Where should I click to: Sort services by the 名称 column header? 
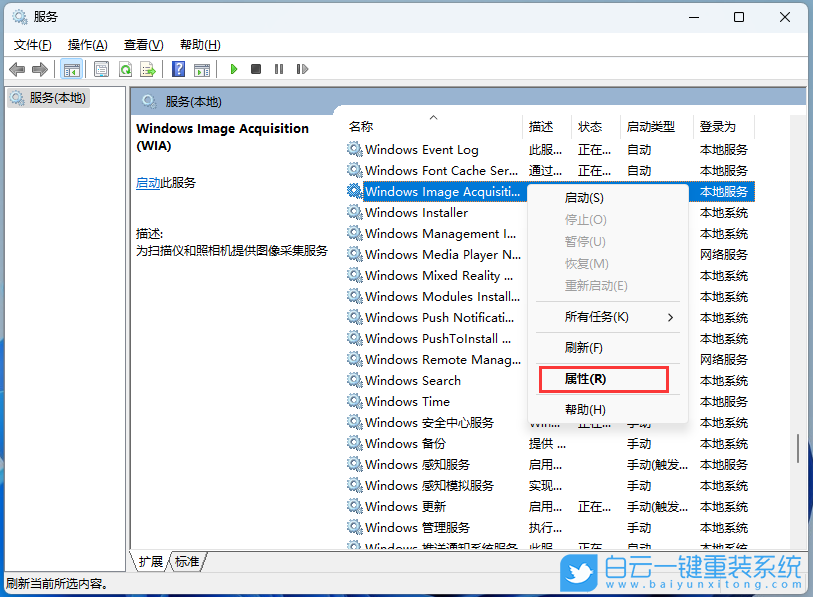360,126
